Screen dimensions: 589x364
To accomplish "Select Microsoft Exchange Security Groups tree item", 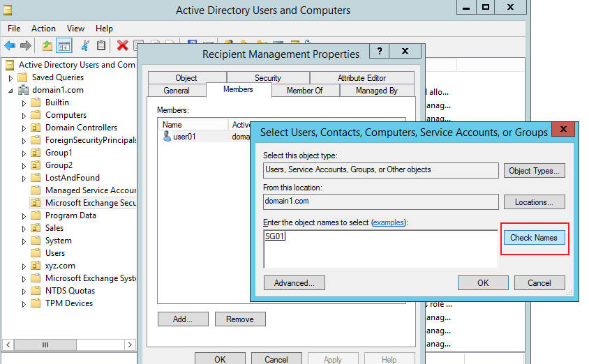I will (83, 203).
